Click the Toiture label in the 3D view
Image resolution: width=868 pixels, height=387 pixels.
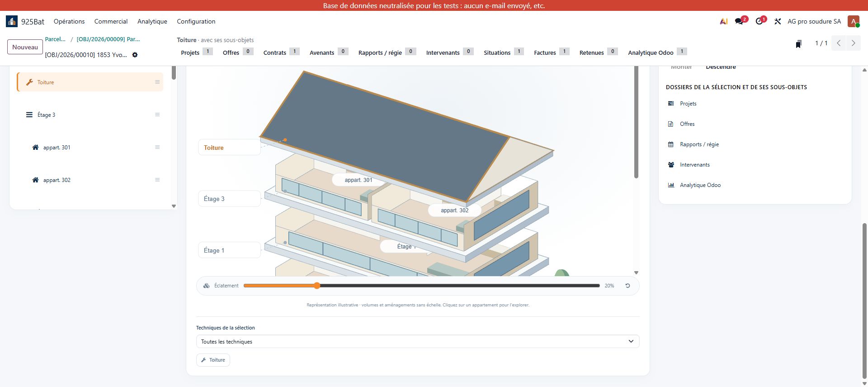[229, 148]
